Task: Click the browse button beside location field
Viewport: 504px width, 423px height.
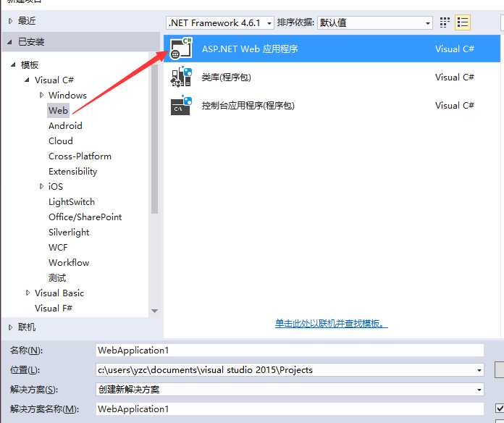Action: pyautogui.click(x=499, y=370)
